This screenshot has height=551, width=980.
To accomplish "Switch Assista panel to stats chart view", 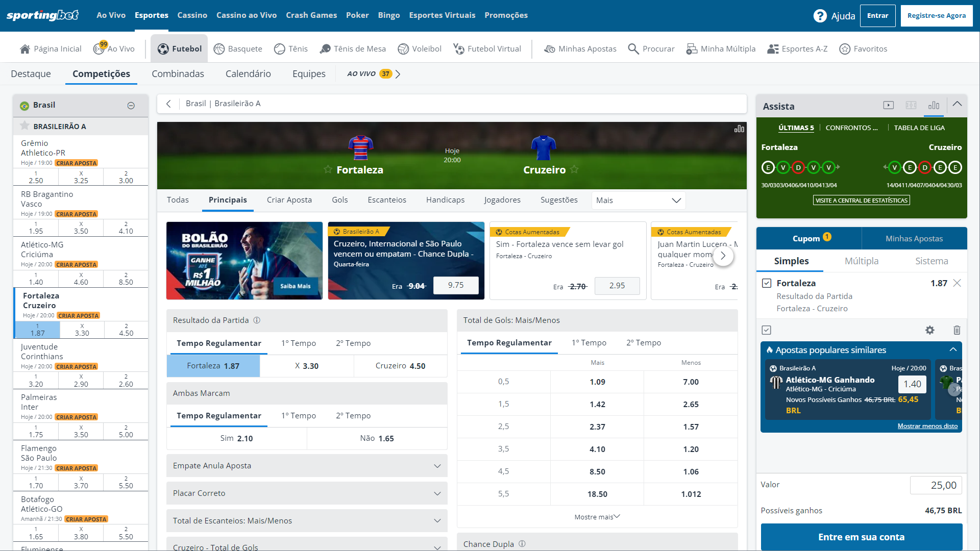I will click(934, 105).
